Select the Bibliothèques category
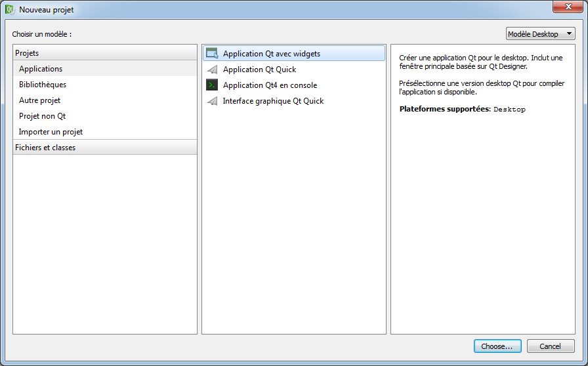Screen dimensions: 588x366 [x=104, y=85]
